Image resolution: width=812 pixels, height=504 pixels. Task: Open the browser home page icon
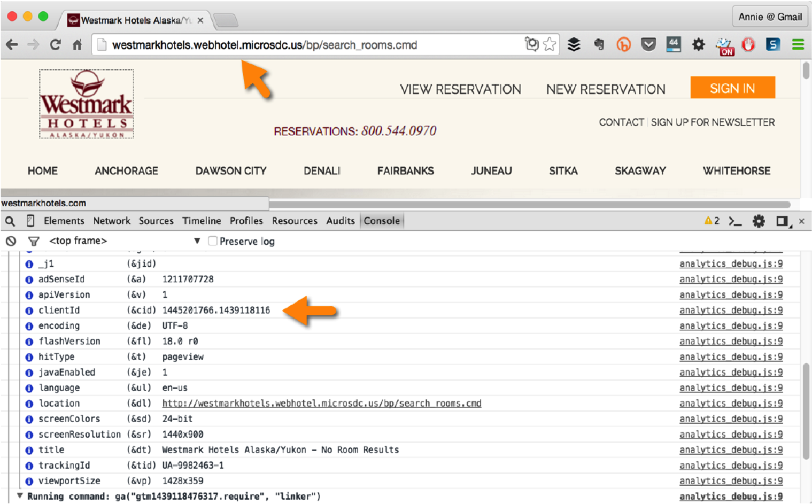[78, 45]
